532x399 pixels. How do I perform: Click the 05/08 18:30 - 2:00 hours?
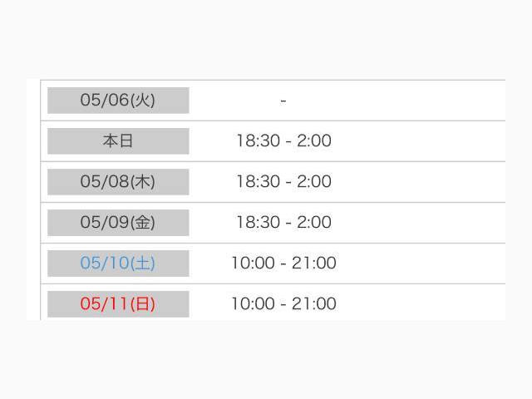click(x=283, y=181)
